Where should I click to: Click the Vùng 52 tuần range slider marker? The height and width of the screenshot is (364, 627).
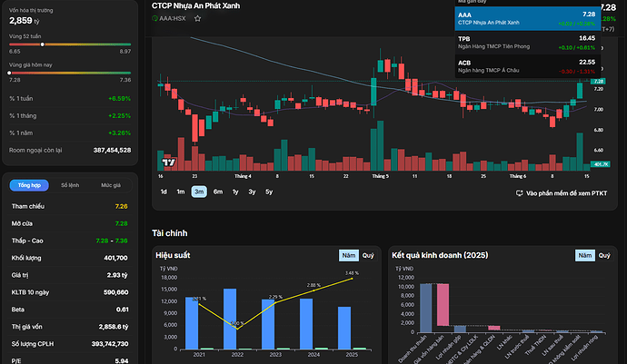point(43,44)
